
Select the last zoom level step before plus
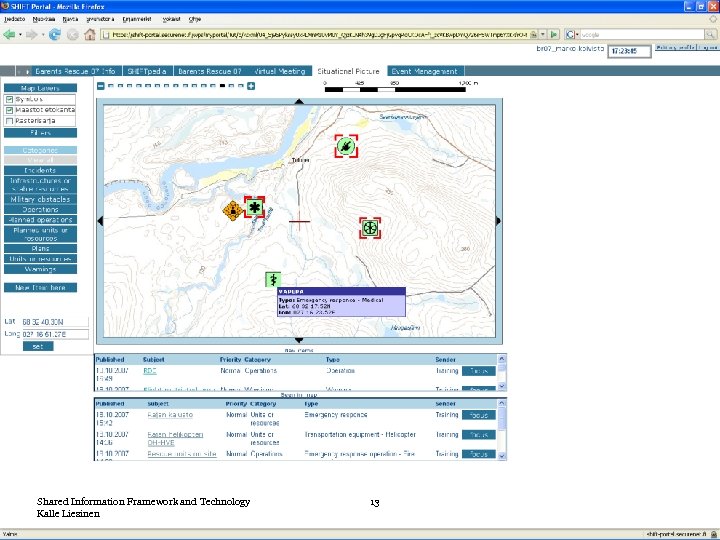(241, 86)
